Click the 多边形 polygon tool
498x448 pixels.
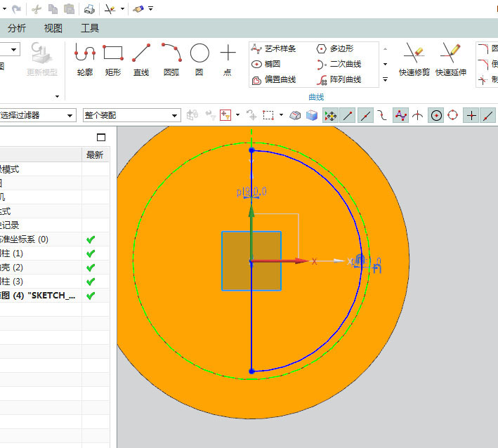pyautogui.click(x=335, y=48)
